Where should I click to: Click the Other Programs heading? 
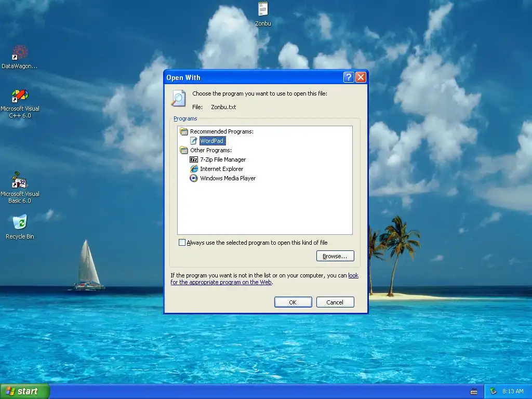(211, 150)
